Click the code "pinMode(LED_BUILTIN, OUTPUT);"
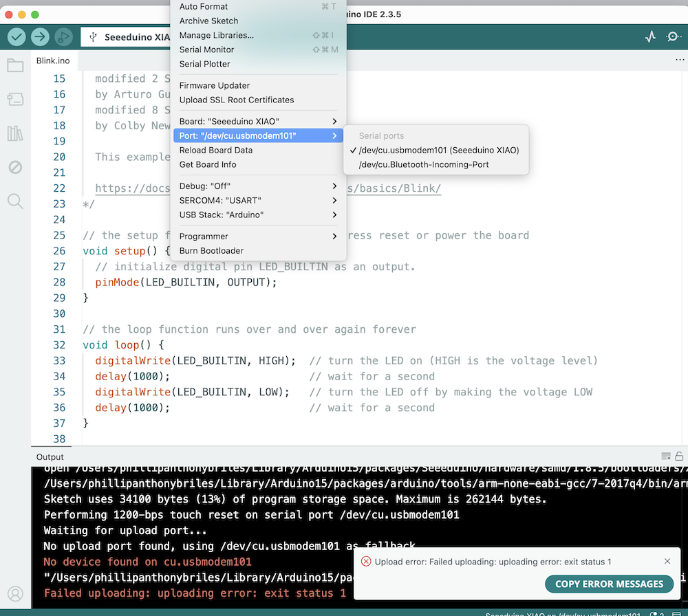This screenshot has width=688, height=616. (x=186, y=283)
